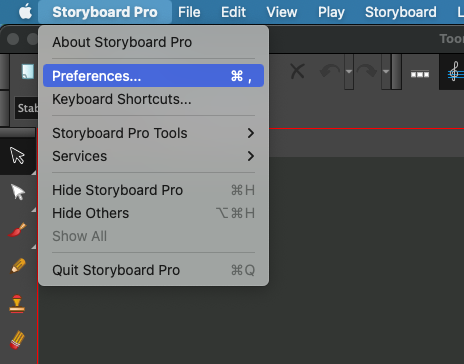Click the Undo arrow icon
This screenshot has height=364, width=464.
pos(330,71)
